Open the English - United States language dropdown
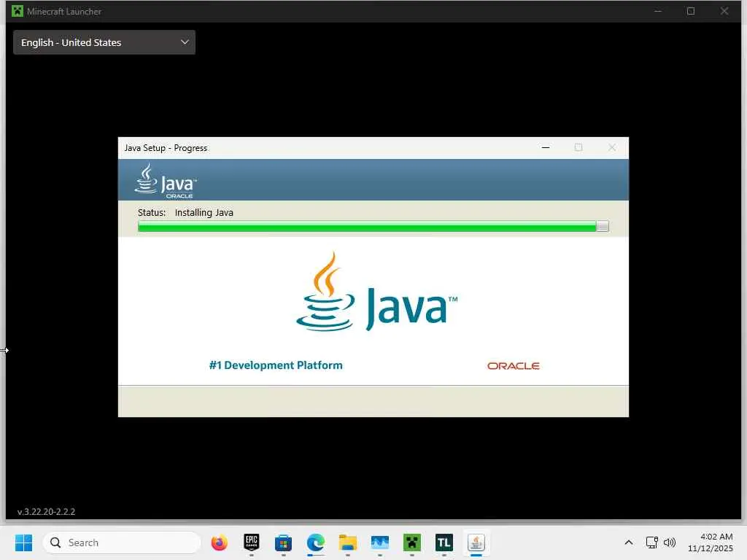747x560 pixels. pyautogui.click(x=104, y=42)
